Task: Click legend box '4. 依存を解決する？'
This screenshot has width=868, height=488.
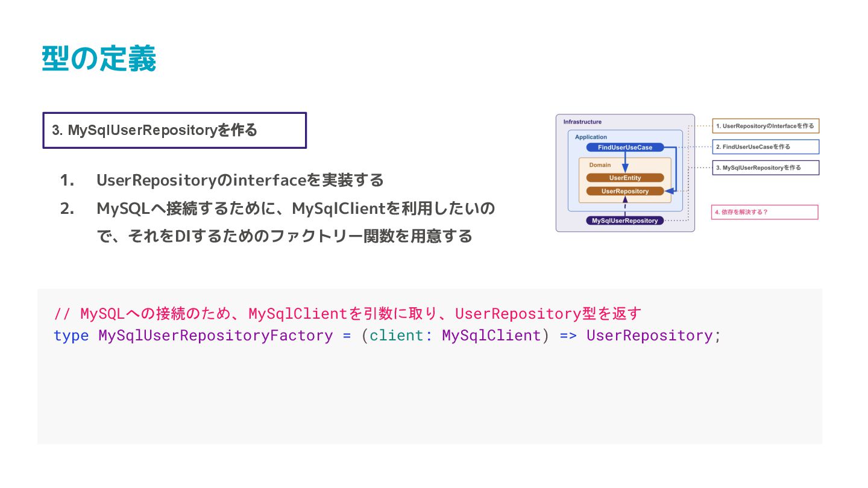Action: pyautogui.click(x=765, y=212)
